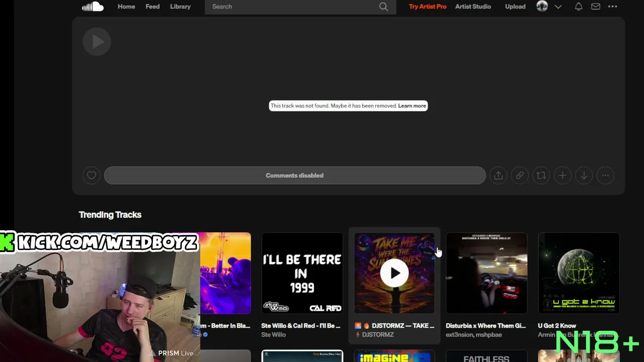
Task: Open the track's more actions menu
Action: (x=605, y=175)
